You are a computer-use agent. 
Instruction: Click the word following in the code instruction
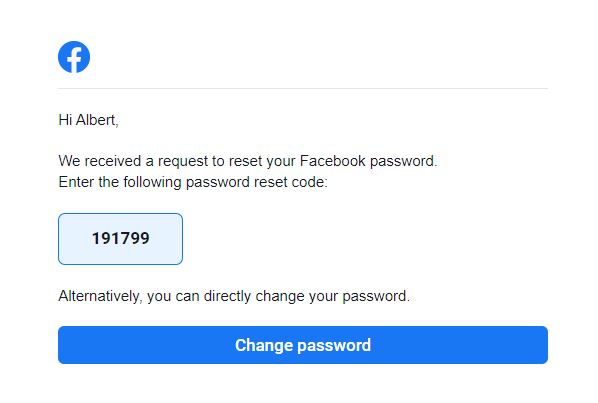click(x=152, y=182)
